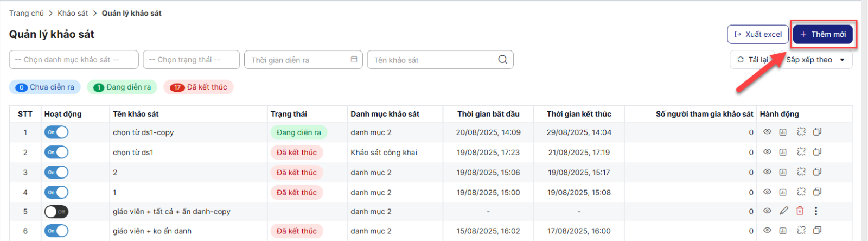Expand the 'Sắp xếp theo' sort dropdown
Viewport: 868px width, 241px height.
[816, 60]
